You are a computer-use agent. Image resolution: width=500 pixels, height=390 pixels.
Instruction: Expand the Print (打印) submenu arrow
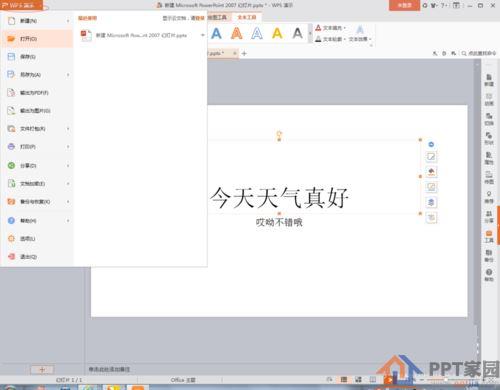tap(68, 147)
